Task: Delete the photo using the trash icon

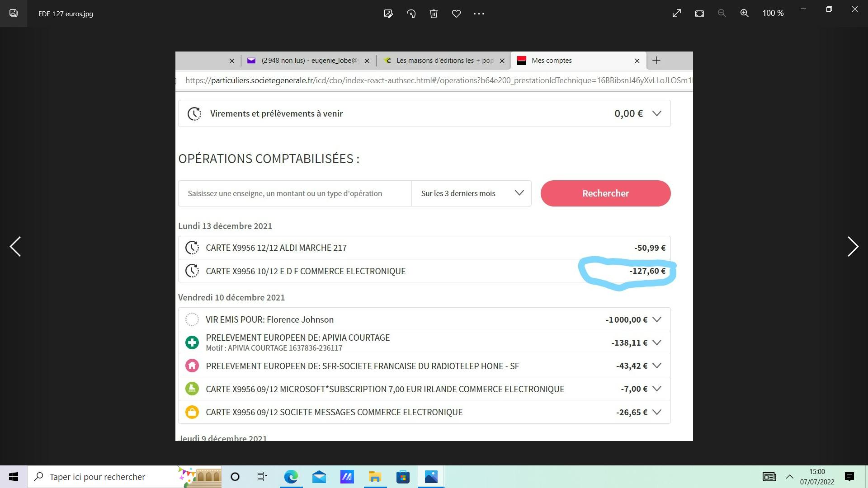Action: (434, 14)
